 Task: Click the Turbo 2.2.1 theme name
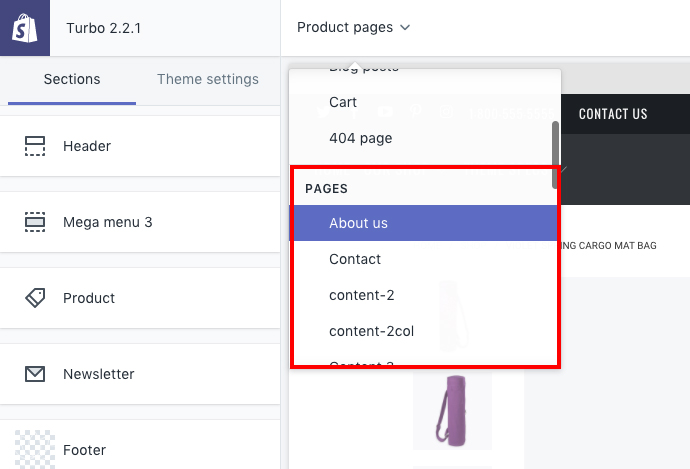(x=103, y=28)
